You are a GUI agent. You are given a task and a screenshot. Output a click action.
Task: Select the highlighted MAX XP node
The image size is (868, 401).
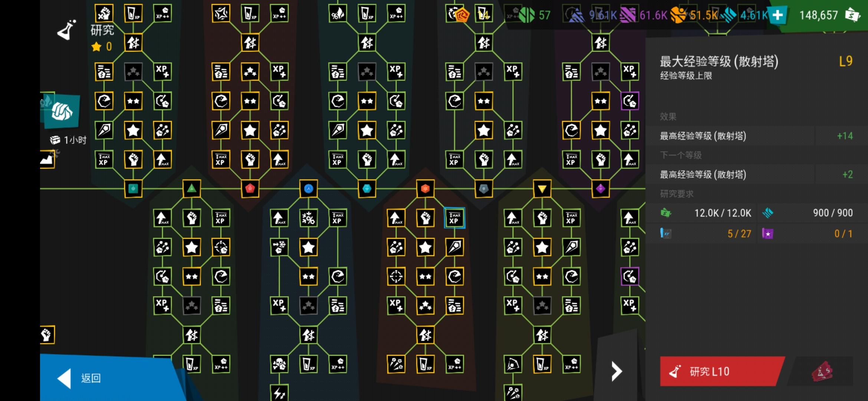click(454, 218)
